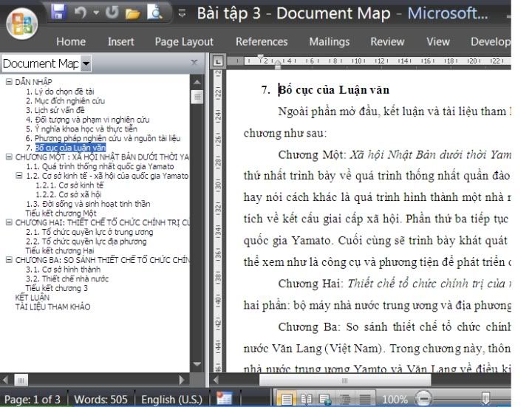Screen dimensions: 532x407
Task: Click the tab selector at ruler corner
Action: 218,62
